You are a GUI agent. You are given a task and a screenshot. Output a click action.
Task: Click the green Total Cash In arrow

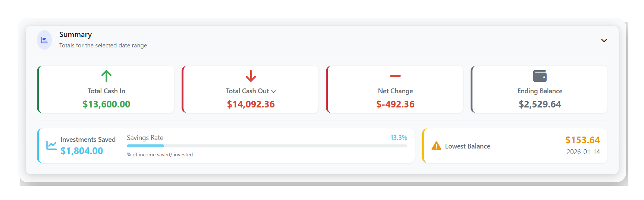[106, 76]
